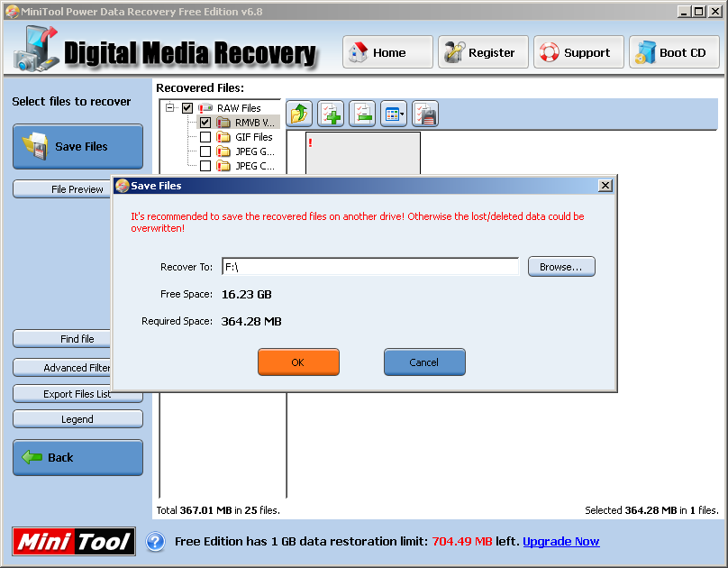Collapse the RAW Files tree node
This screenshot has height=568, width=728.
[x=170, y=108]
